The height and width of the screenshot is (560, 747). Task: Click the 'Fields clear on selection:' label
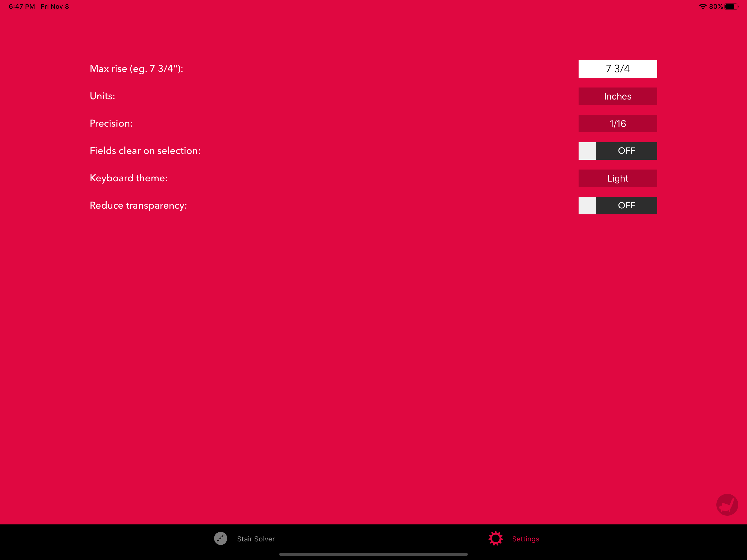145,151
